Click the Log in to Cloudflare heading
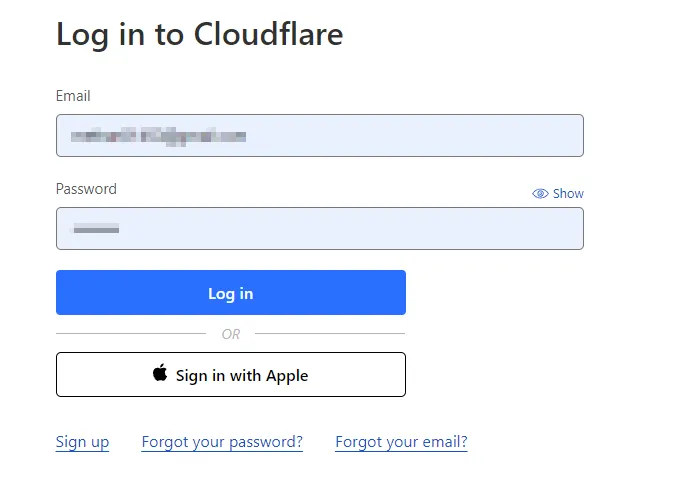 [x=199, y=34]
